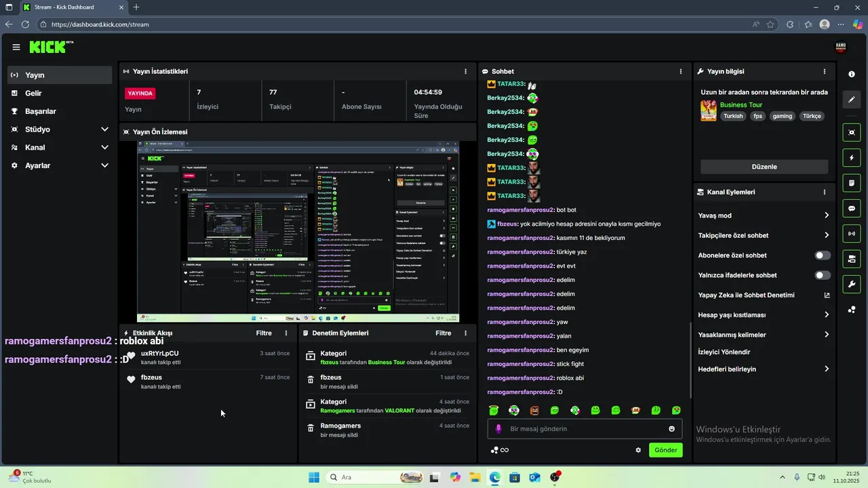
Task: Open Yapay Zeka ile Sohbet Denetimi external link
Action: tap(827, 295)
